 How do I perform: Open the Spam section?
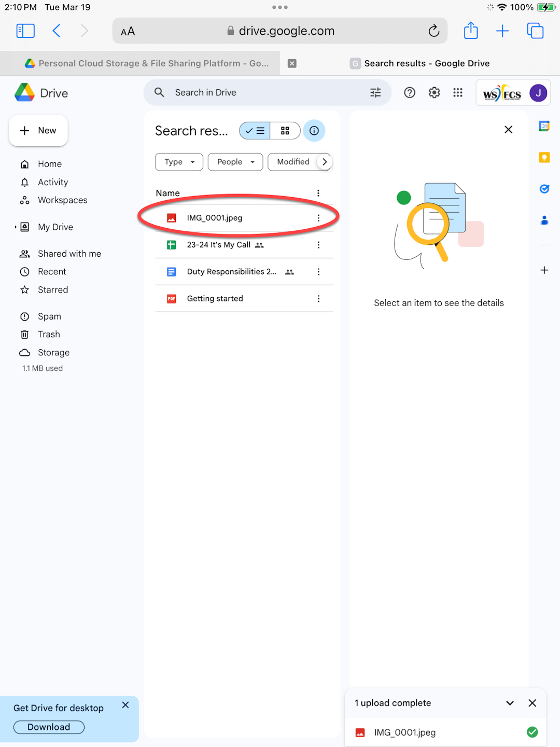(x=49, y=316)
